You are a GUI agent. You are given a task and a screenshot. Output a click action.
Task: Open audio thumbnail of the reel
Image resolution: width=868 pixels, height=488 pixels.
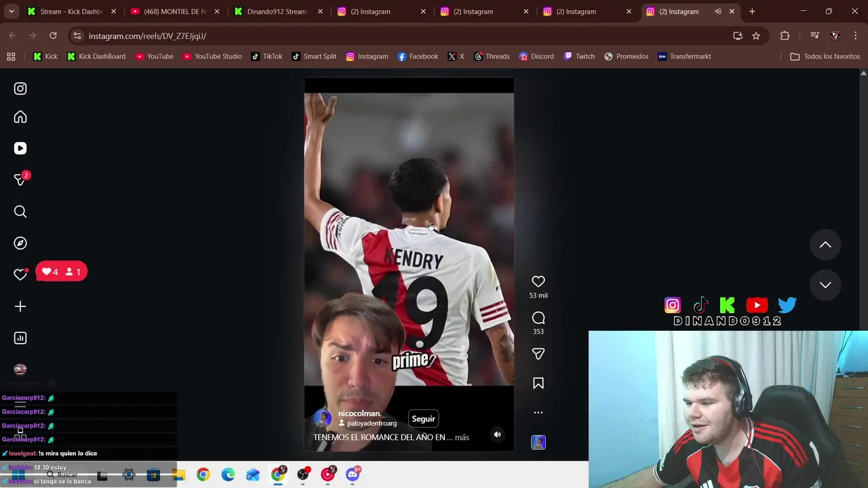click(538, 443)
